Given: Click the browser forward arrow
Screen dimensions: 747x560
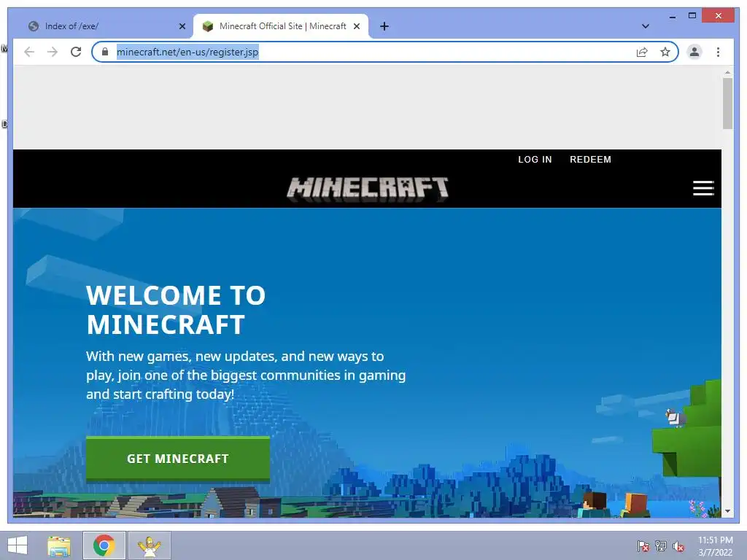Looking at the screenshot, I should pos(53,52).
